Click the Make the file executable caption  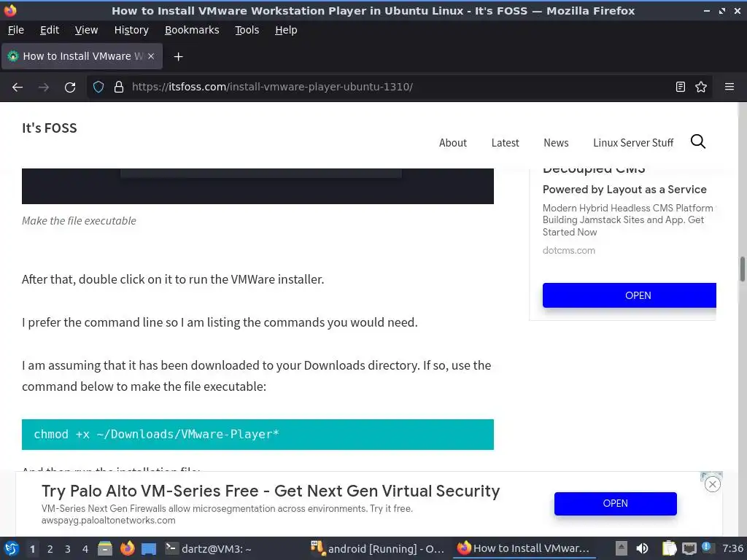point(79,221)
